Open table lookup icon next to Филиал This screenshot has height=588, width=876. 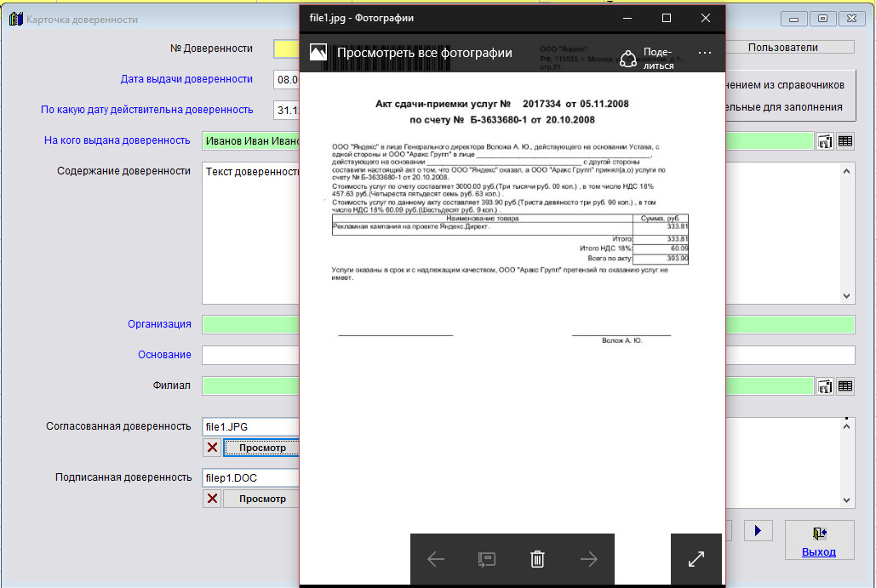(x=845, y=386)
